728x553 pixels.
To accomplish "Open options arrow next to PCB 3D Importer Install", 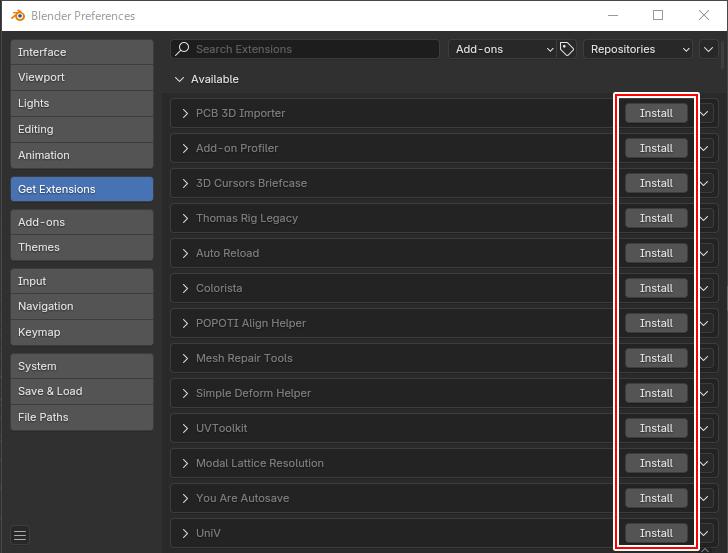I will [705, 113].
